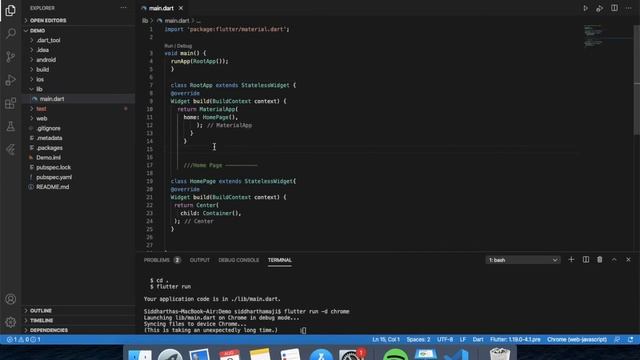
Task: Expand the build folder
Action: click(x=42, y=69)
